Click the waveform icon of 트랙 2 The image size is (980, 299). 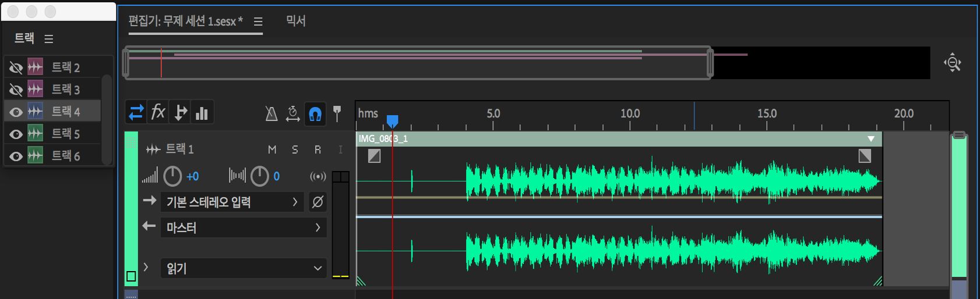tap(35, 67)
